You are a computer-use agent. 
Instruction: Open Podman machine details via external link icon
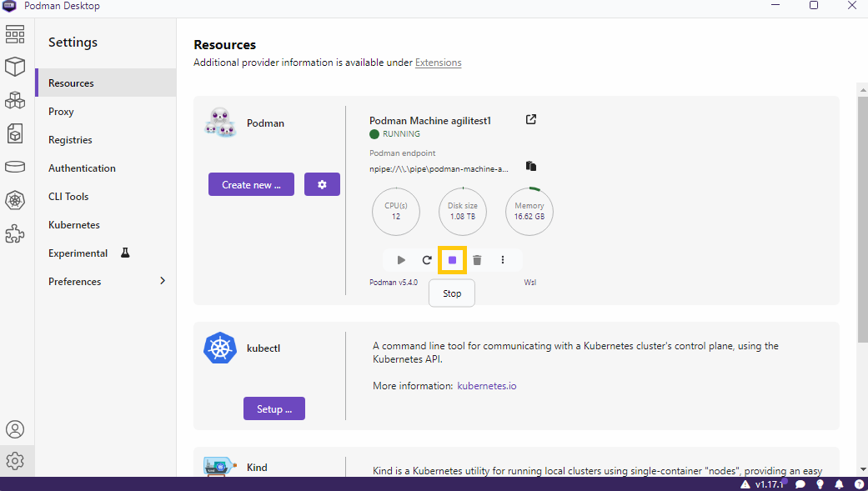point(531,119)
